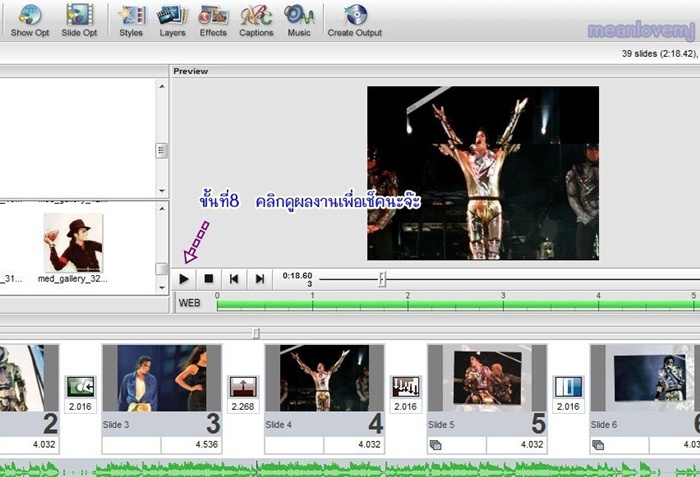
Task: Select transition icon between Slide 5 and 6
Action: (x=568, y=387)
